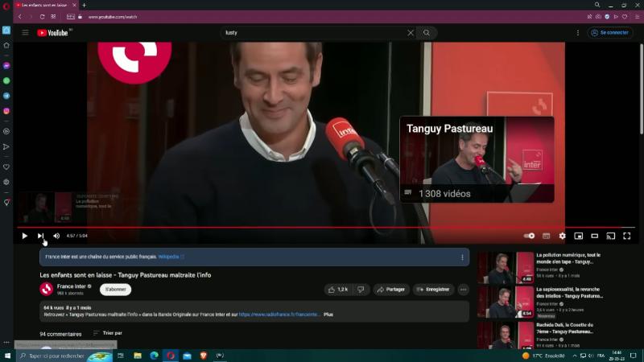Open 'La sapiosexualité' suggested video title

569,292
